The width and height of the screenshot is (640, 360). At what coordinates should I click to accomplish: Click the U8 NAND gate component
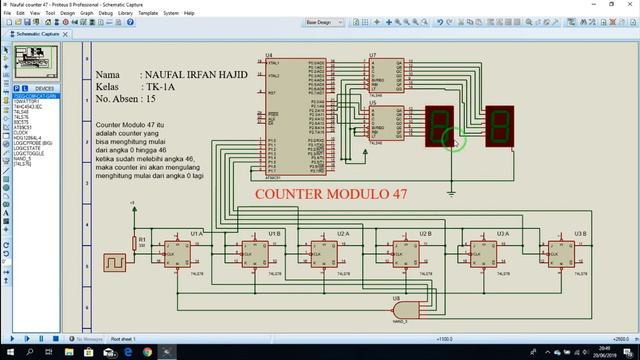coord(406,311)
